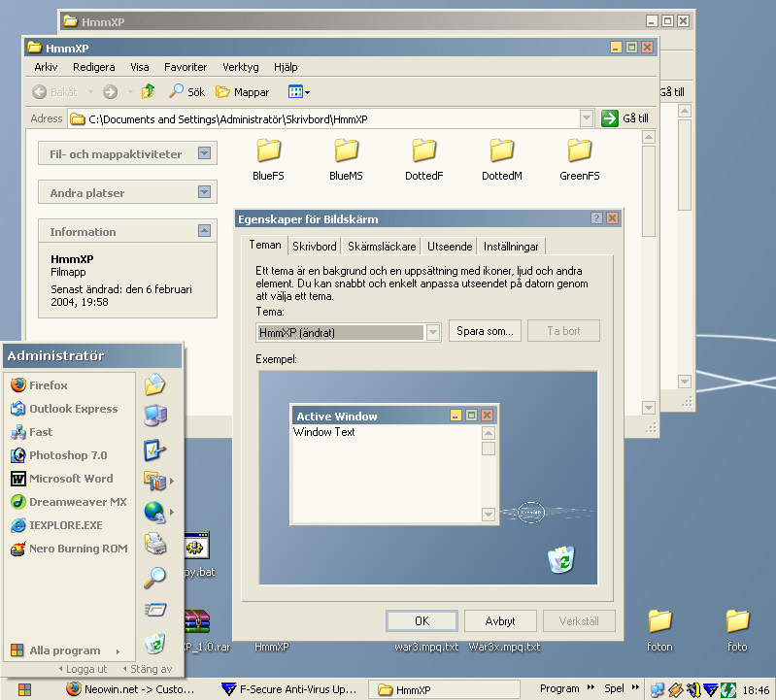Click the checkmark program-defaults icon in start menu
The width and height of the screenshot is (776, 700).
tap(154, 450)
